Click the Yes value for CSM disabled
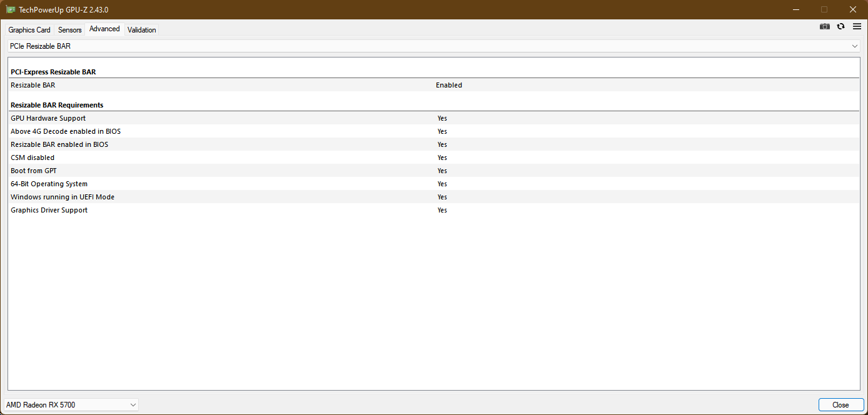868x415 pixels. (x=442, y=157)
